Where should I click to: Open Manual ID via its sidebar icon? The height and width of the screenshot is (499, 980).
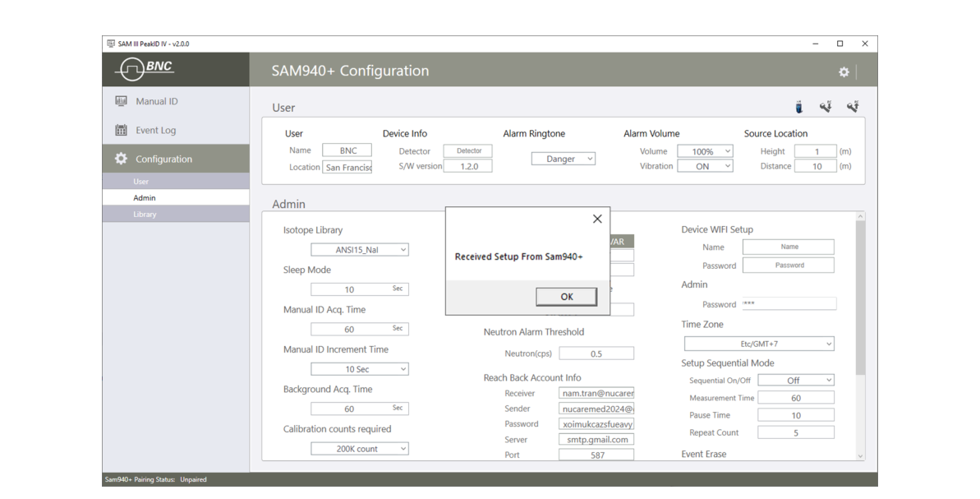pos(122,100)
